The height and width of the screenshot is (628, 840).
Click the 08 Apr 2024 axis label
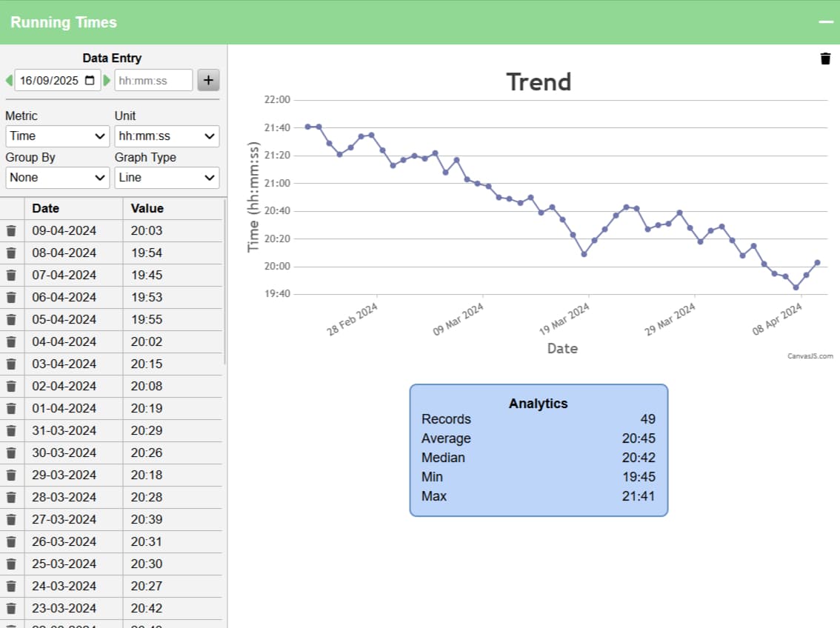point(777,319)
